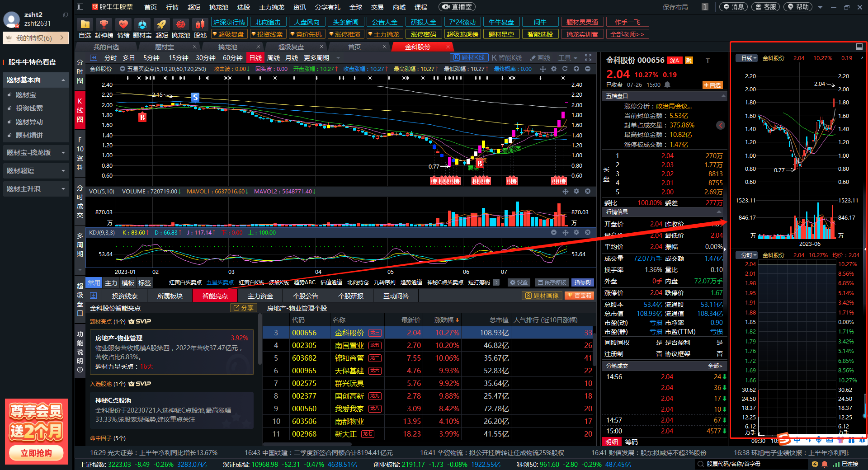Expand the 题材主升浪 sidebar section
The width and height of the screenshot is (868, 470).
pyautogui.click(x=36, y=189)
